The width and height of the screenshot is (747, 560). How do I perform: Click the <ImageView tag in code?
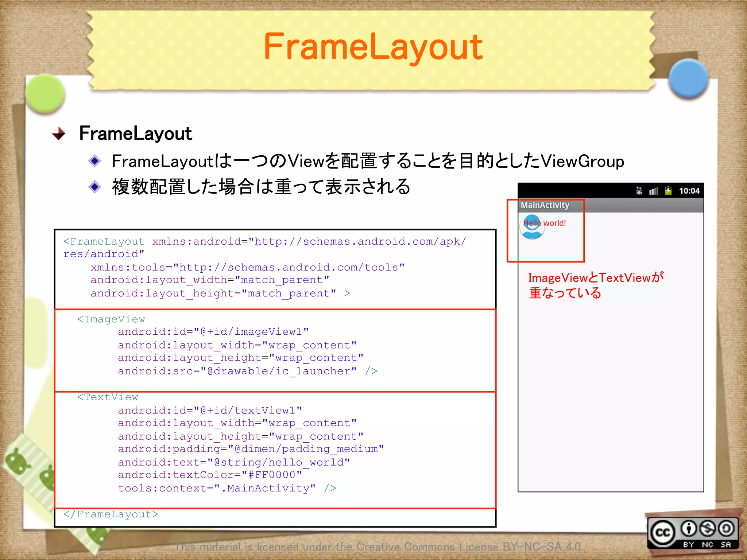111,319
